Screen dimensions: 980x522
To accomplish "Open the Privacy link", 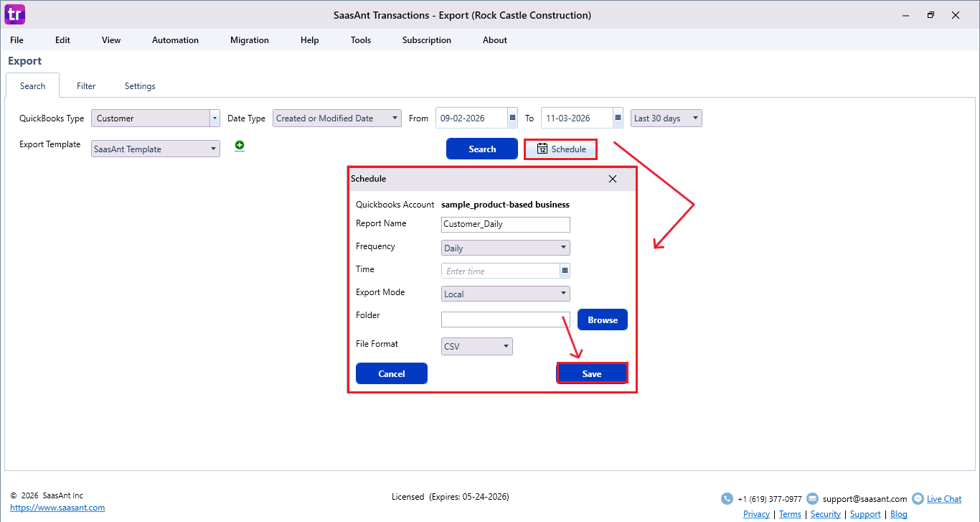I will [x=756, y=514].
